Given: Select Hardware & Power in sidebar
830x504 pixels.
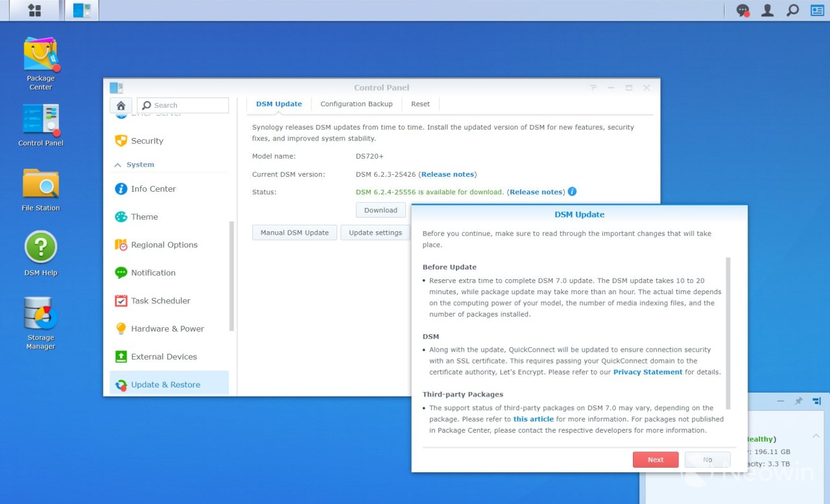Looking at the screenshot, I should pos(169,328).
